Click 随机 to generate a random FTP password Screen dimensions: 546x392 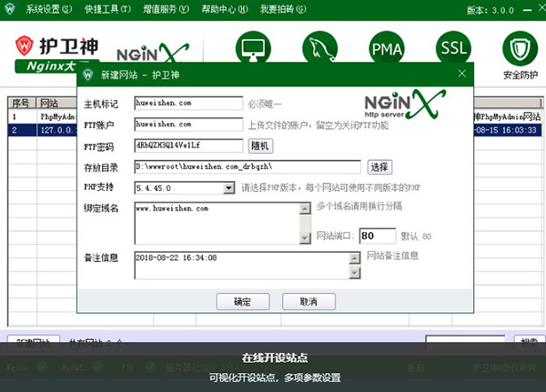[260, 145]
